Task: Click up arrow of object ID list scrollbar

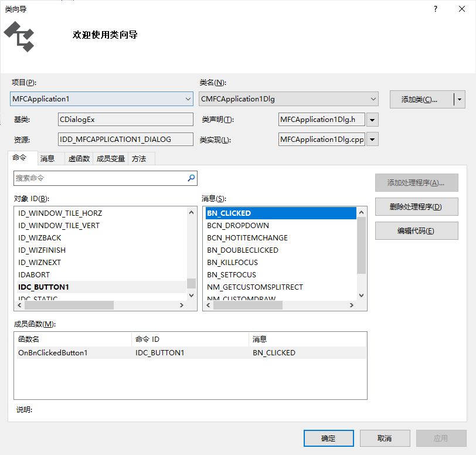Action: 191,212
